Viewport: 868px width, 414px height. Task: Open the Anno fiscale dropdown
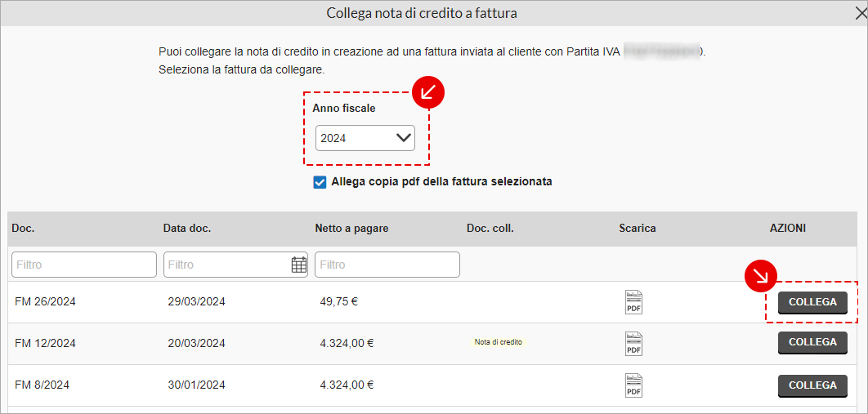coord(365,138)
